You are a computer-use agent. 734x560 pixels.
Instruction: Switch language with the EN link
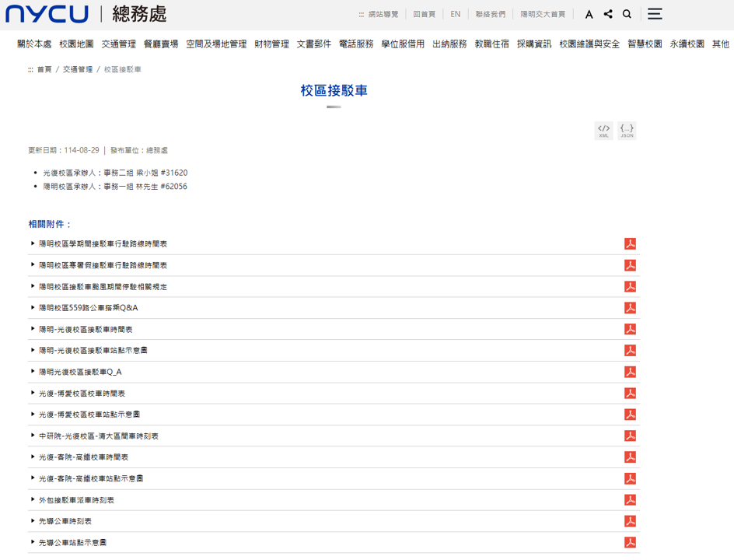pyautogui.click(x=456, y=14)
